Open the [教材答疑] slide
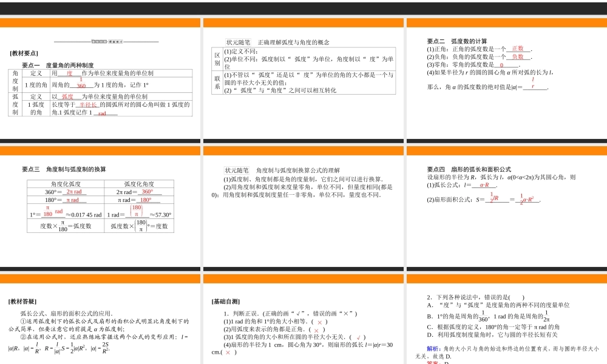 [x=100, y=319]
